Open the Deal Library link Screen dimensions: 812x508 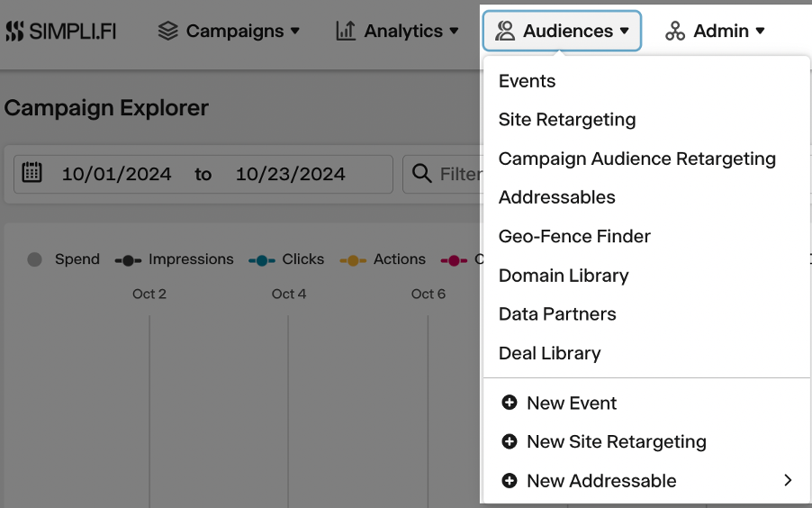click(549, 353)
